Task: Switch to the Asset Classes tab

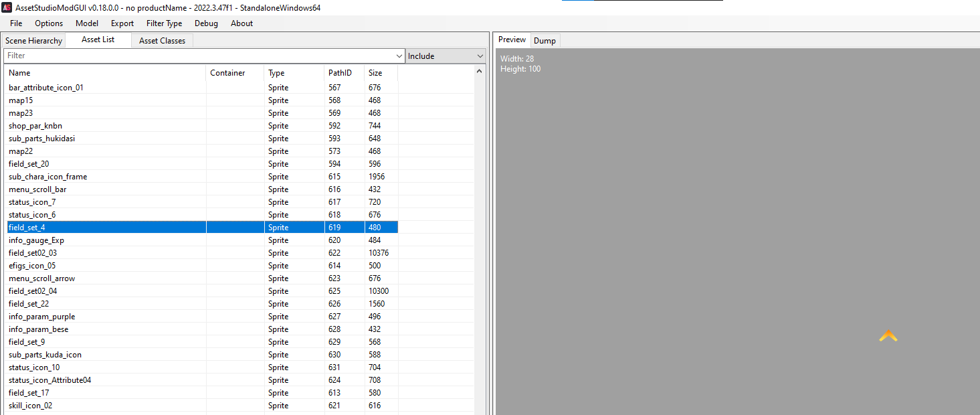Action: [162, 41]
